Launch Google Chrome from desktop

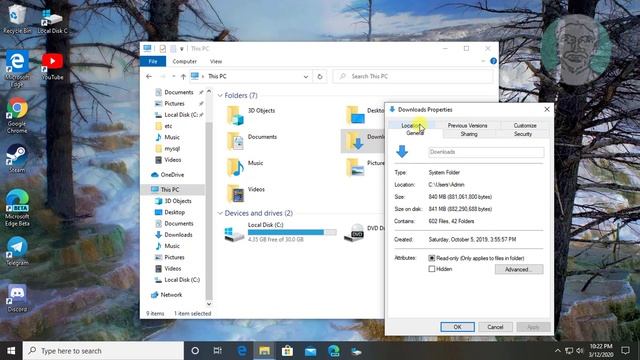[17, 116]
